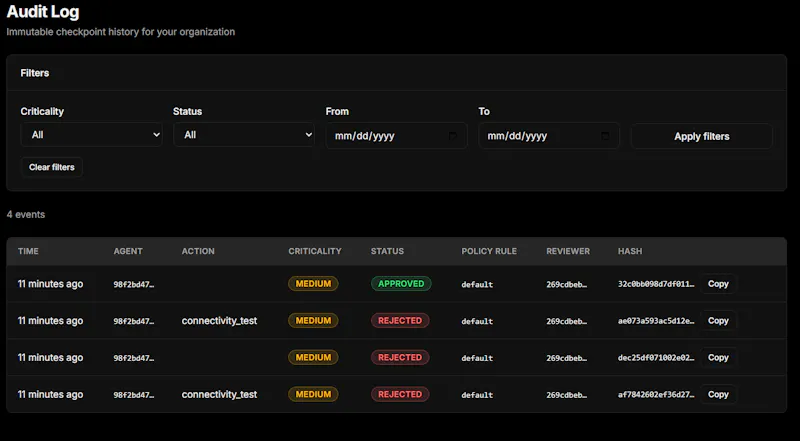Screen dimensions: 800x441
Task: Click the APPROVED status badge
Action: click(401, 284)
